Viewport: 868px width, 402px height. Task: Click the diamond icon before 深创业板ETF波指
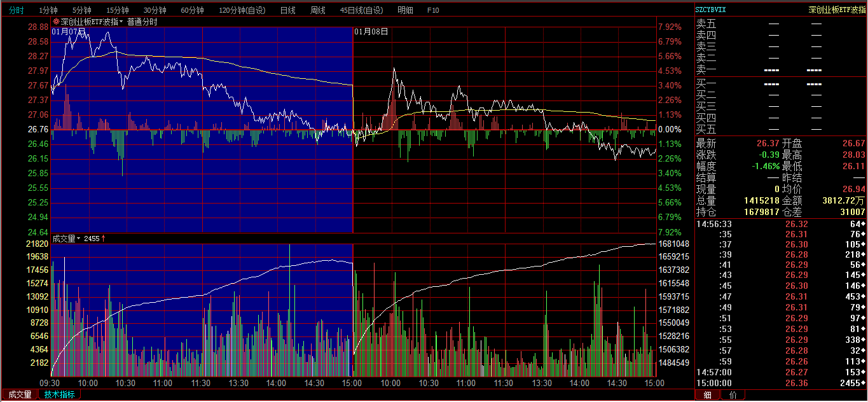(56, 22)
